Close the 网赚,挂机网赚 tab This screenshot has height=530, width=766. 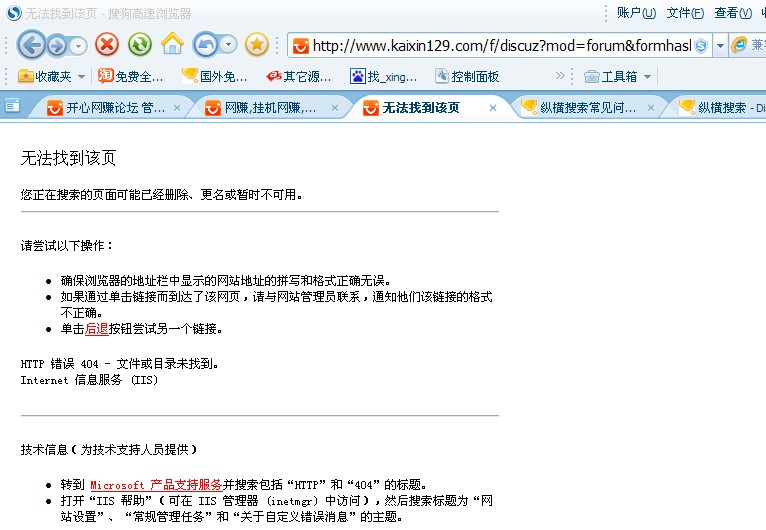click(335, 108)
